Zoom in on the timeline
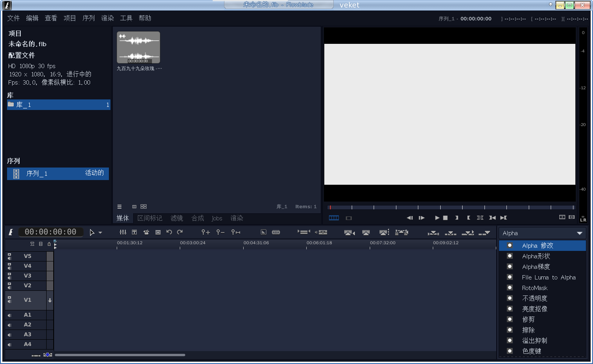The width and height of the screenshot is (593, 364). 206,232
